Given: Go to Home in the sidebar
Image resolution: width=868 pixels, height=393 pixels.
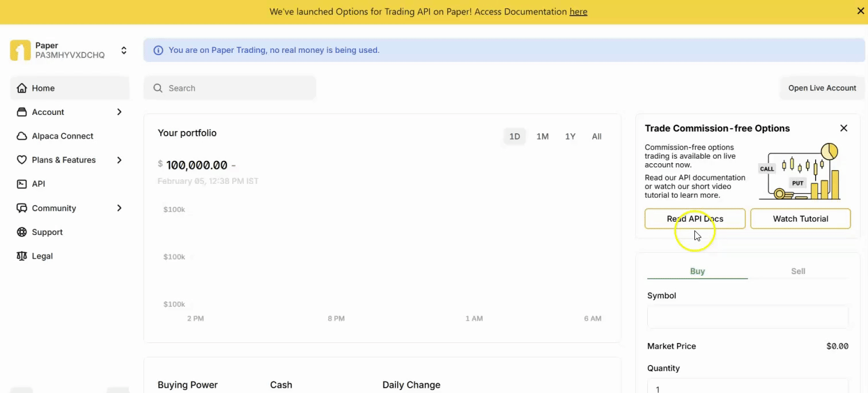Looking at the screenshot, I should pos(70,88).
